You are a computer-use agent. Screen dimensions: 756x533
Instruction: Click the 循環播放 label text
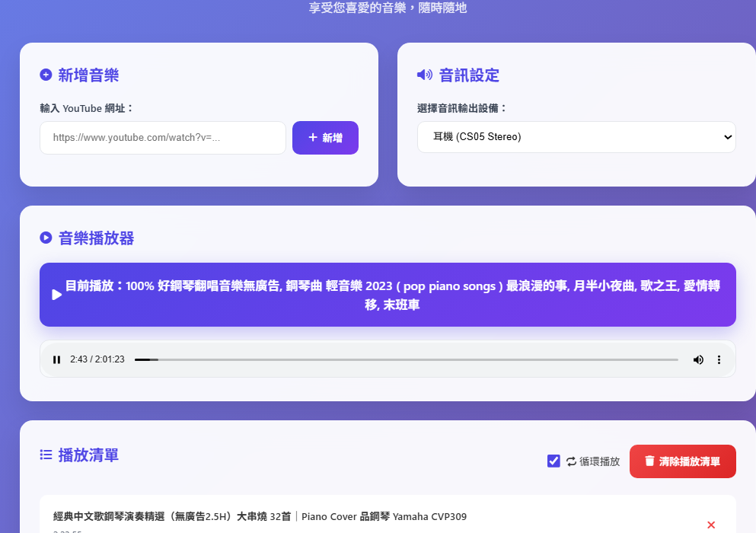coord(600,461)
